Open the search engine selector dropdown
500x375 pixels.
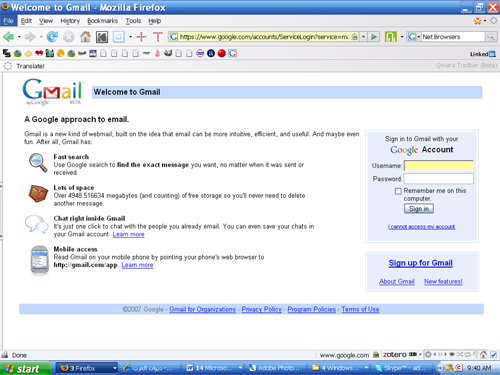(413, 37)
